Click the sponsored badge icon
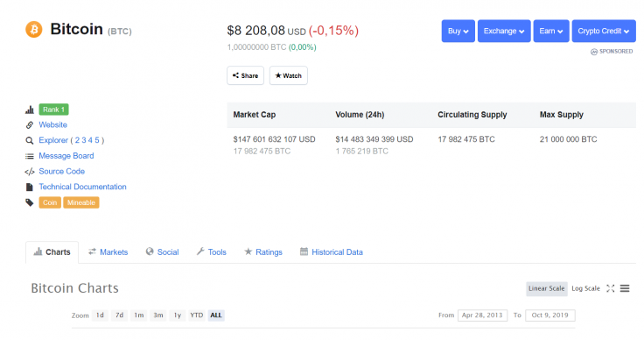644x340 pixels. click(594, 52)
